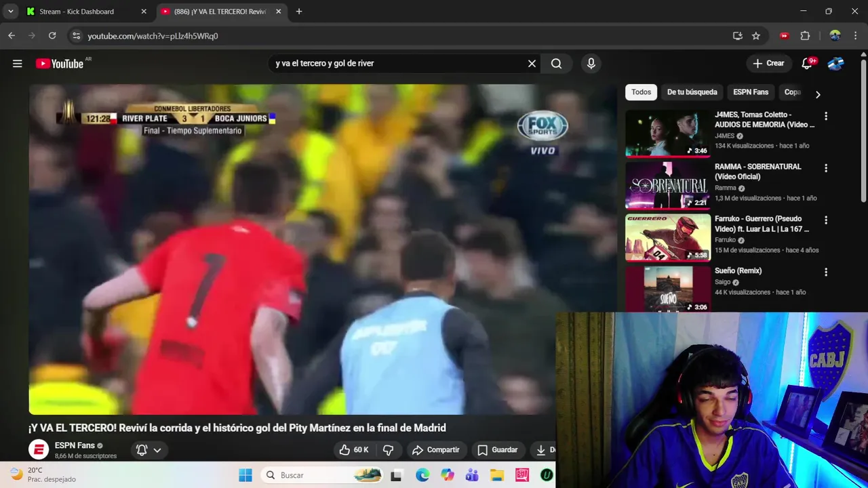868x488 pixels.
Task: Open Microsoft Teams from taskbar
Action: point(472,475)
